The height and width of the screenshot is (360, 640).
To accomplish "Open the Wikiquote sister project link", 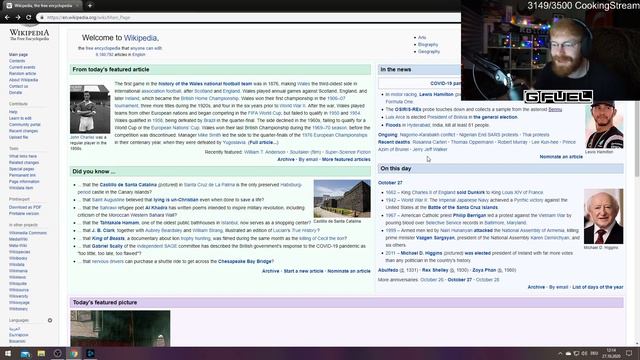I will (x=18, y=284).
